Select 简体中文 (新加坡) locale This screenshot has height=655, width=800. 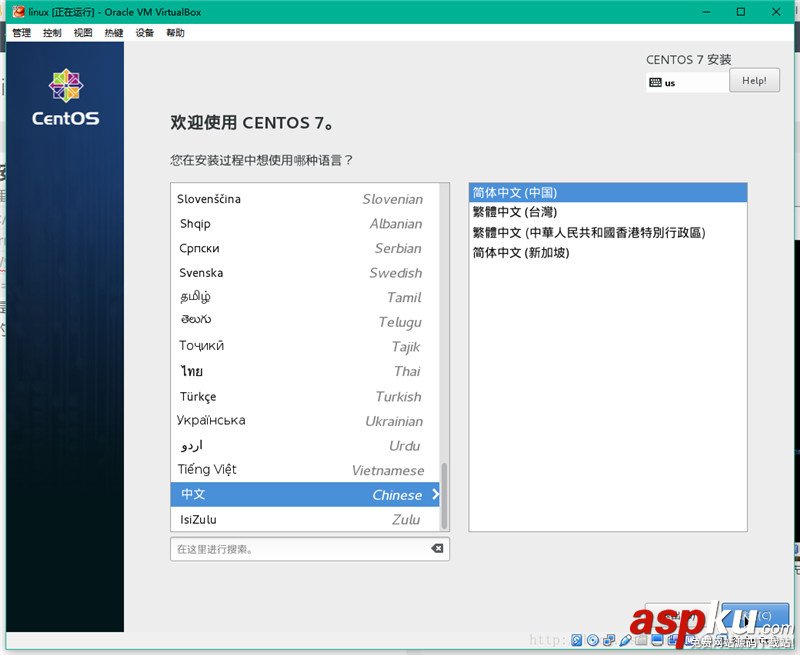click(608, 253)
